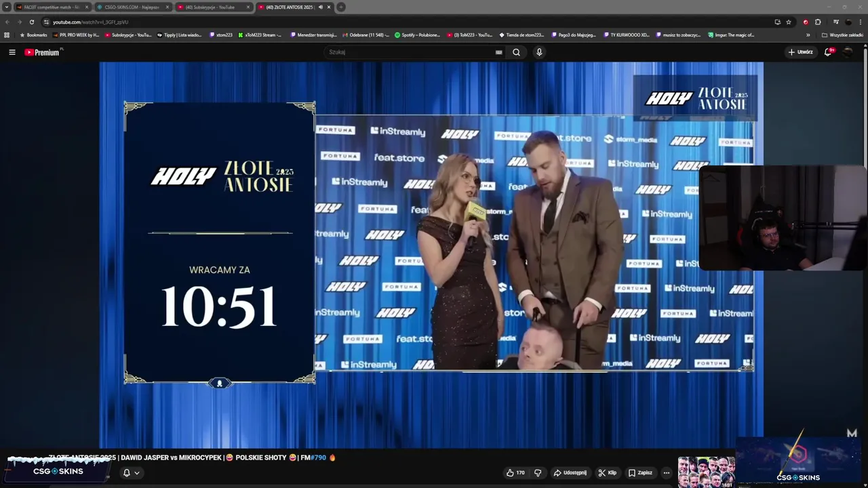
Task: Focus the Szukaj search field
Action: point(414,52)
